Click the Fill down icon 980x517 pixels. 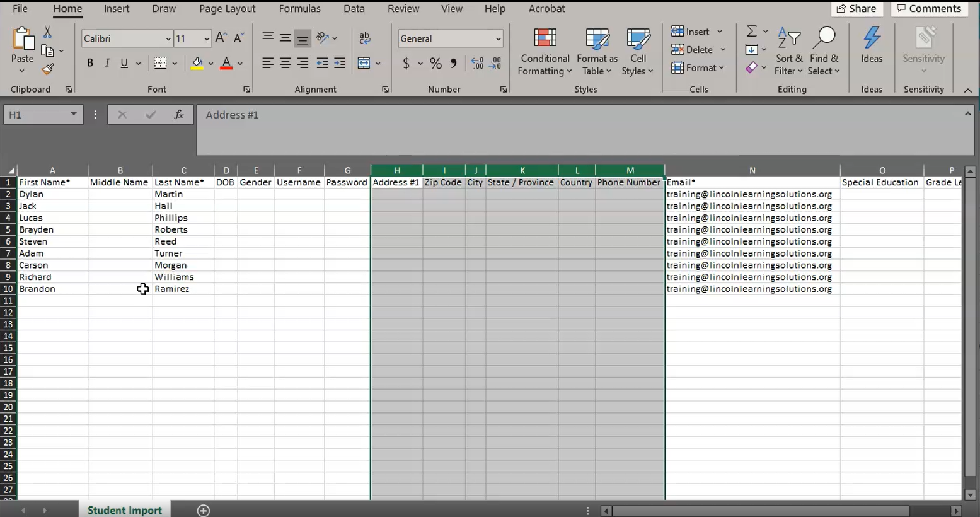click(751, 49)
